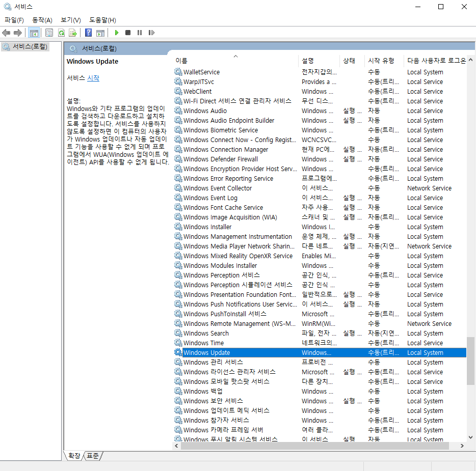
Task: Select the Windows Biometric Service row
Action: pyautogui.click(x=320, y=130)
